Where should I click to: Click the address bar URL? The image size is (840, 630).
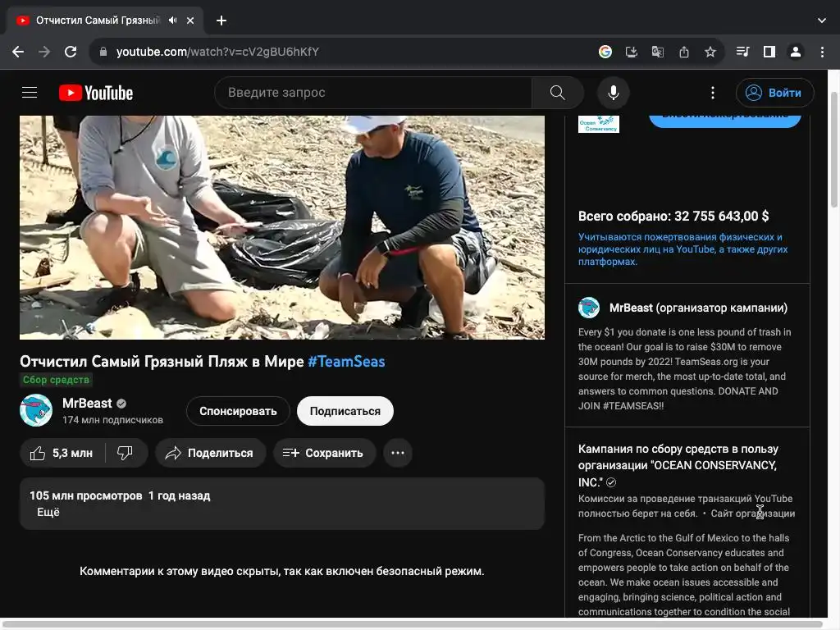[217, 52]
